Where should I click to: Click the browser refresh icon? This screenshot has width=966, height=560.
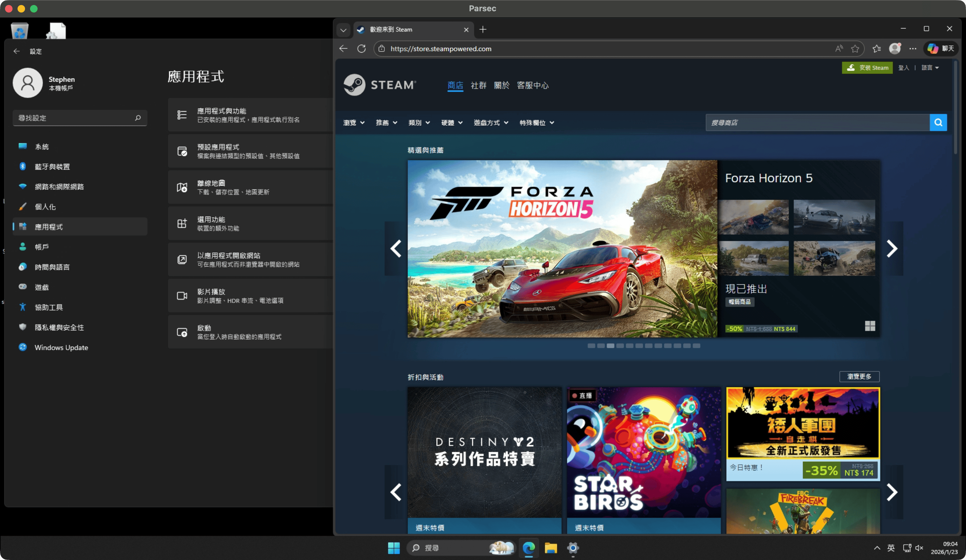pyautogui.click(x=361, y=48)
